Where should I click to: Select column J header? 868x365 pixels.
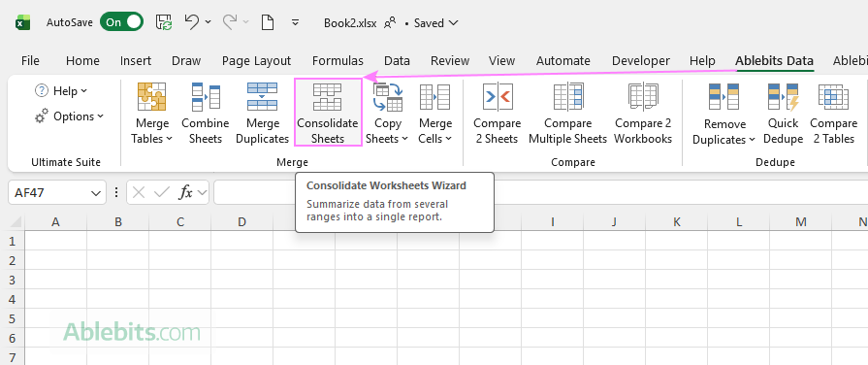[x=615, y=222]
